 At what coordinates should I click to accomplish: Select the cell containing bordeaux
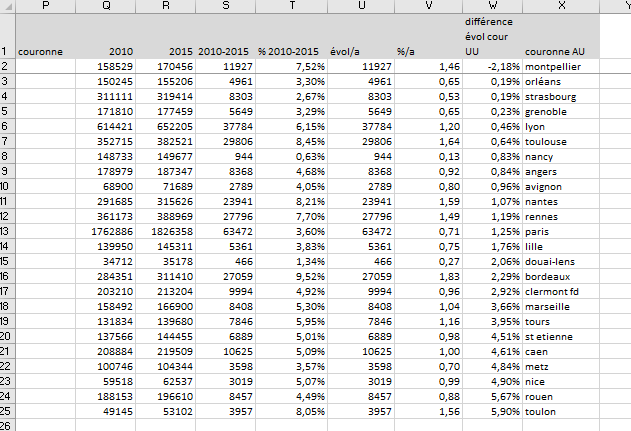click(x=561, y=276)
